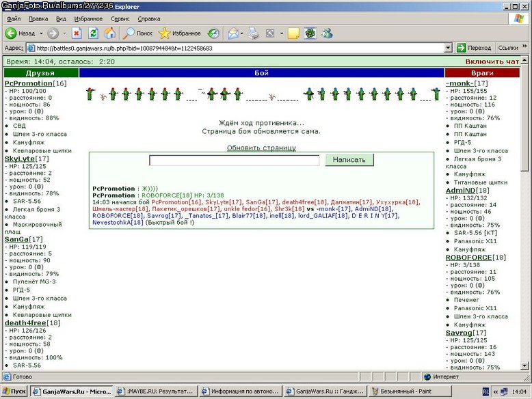Click the Windows flag logo icon
The height and width of the screenshot is (399, 532).
click(x=518, y=18)
